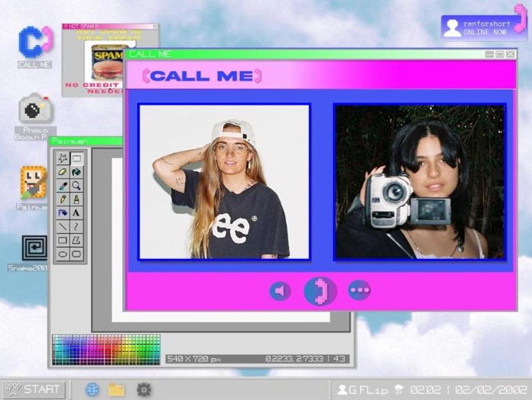Select the Eraser tool in Painter

63,172
